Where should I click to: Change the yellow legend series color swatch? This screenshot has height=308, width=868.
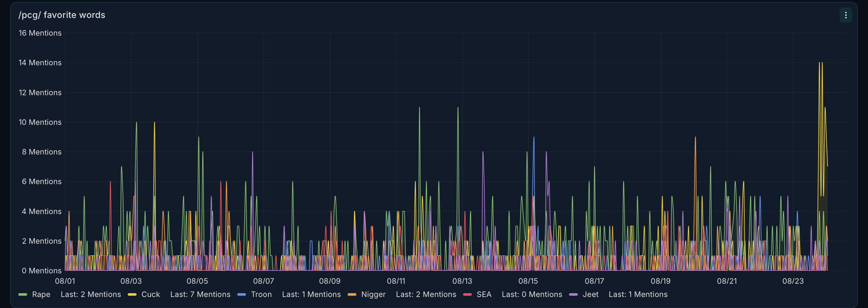(132, 294)
